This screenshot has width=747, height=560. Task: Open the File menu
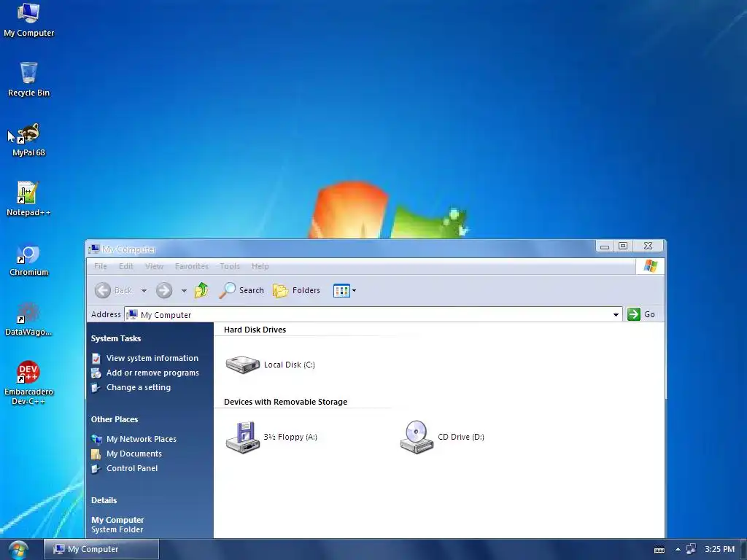(101, 266)
